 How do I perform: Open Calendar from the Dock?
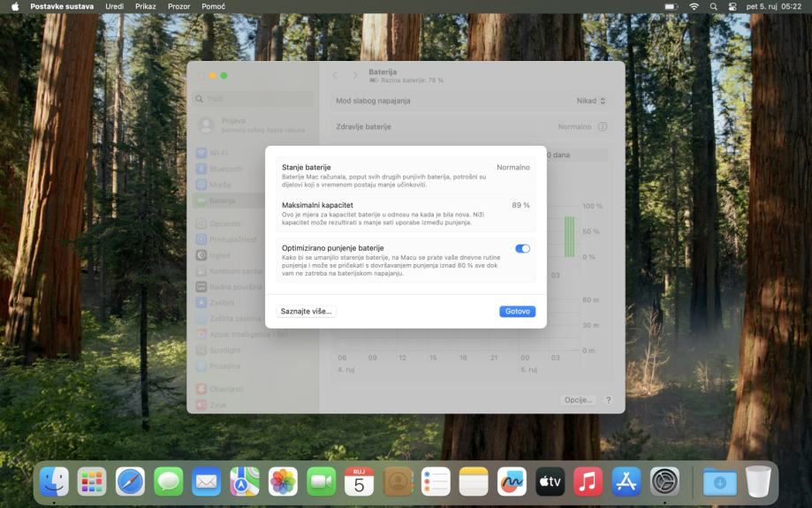pos(359,481)
